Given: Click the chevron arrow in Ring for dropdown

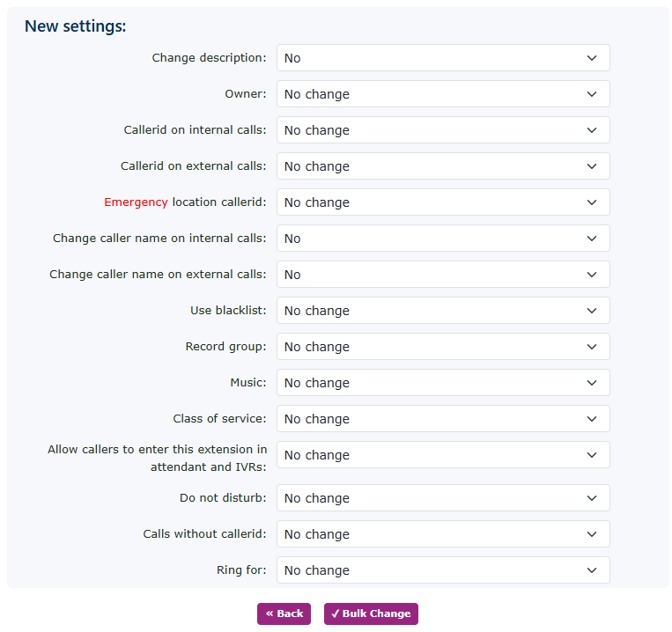Looking at the screenshot, I should point(592,570).
